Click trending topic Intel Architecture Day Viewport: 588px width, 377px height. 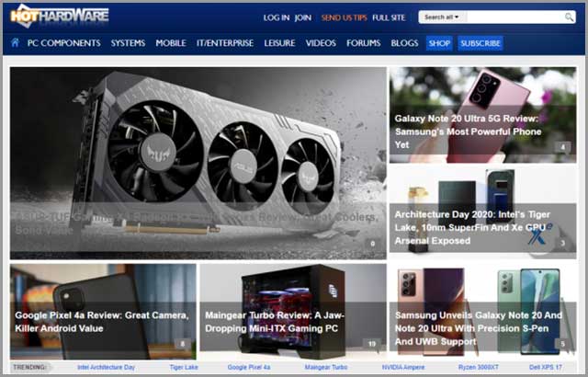click(x=107, y=367)
